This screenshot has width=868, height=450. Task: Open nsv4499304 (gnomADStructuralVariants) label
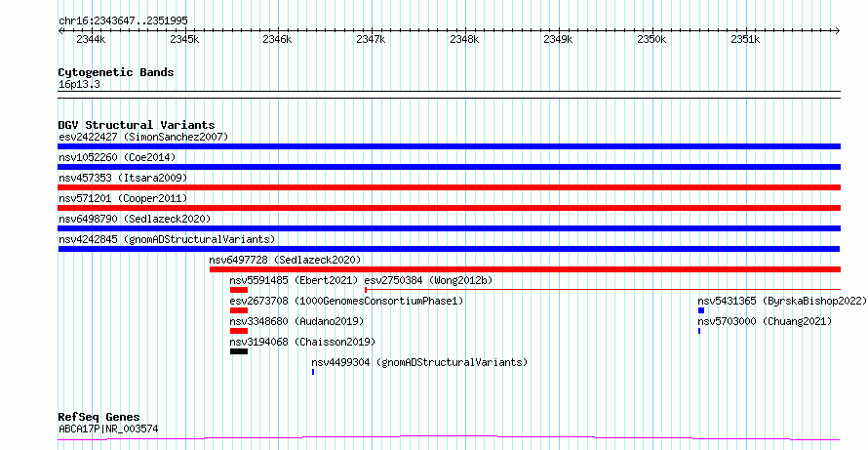pos(419,362)
